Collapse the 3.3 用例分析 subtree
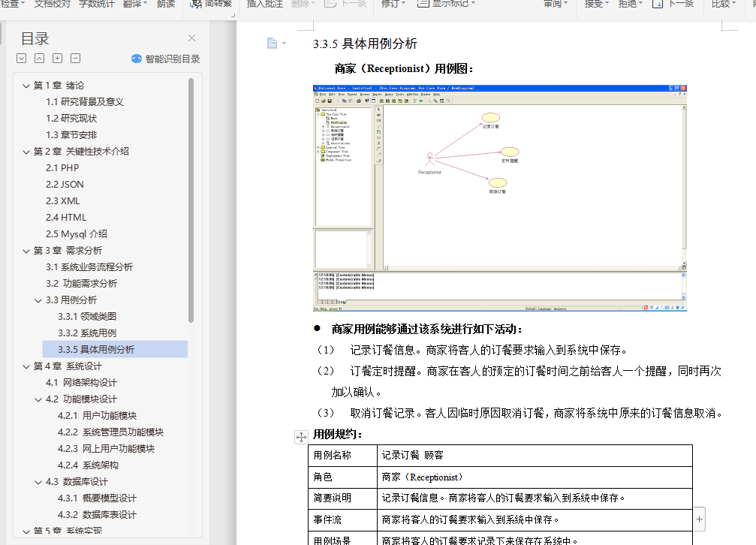The width and height of the screenshot is (756, 545). click(38, 300)
